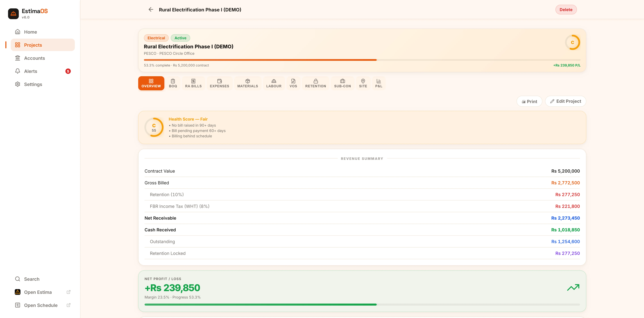This screenshot has height=318, width=644.
Task: Open the Sub-Con tab
Action: [342, 83]
